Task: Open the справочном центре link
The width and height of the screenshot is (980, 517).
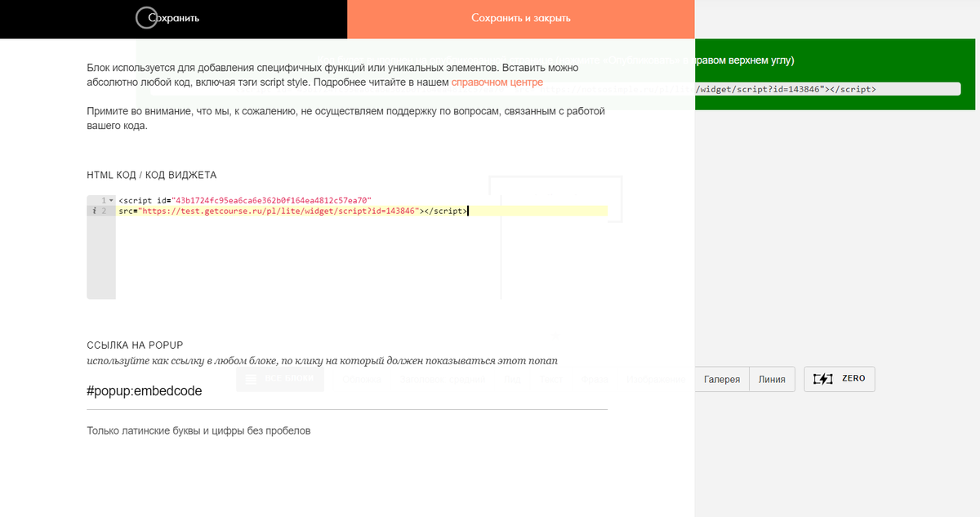Action: point(497,82)
